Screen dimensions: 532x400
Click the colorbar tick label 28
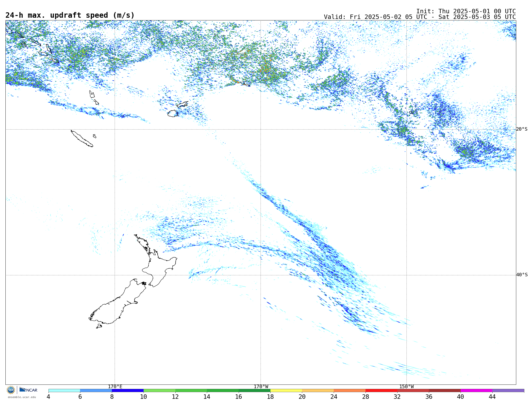coord(366,397)
